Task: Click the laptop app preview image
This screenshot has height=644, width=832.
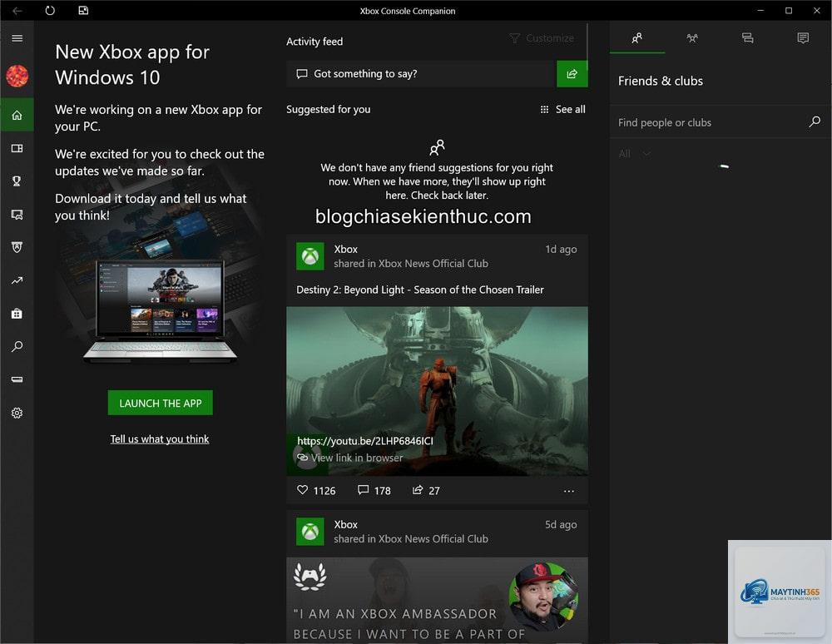Action: 160,310
